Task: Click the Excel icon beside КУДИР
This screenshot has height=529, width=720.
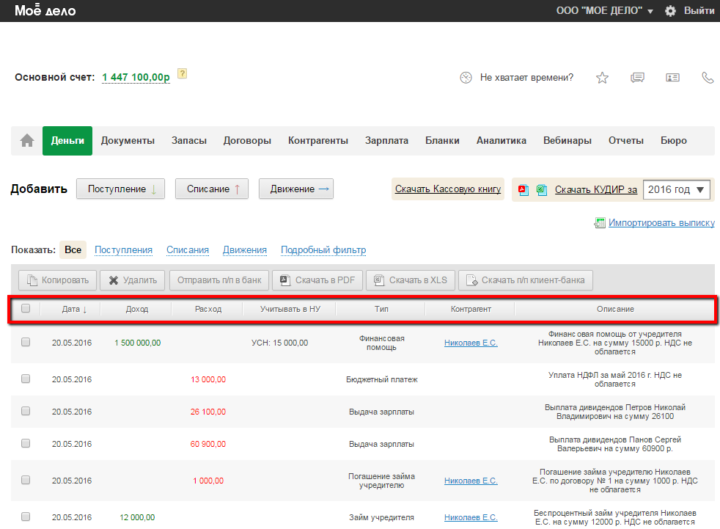Action: pyautogui.click(x=541, y=189)
